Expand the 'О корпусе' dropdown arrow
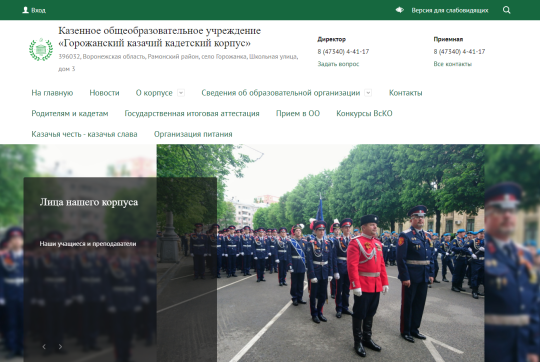This screenshot has height=362, width=540. (181, 93)
